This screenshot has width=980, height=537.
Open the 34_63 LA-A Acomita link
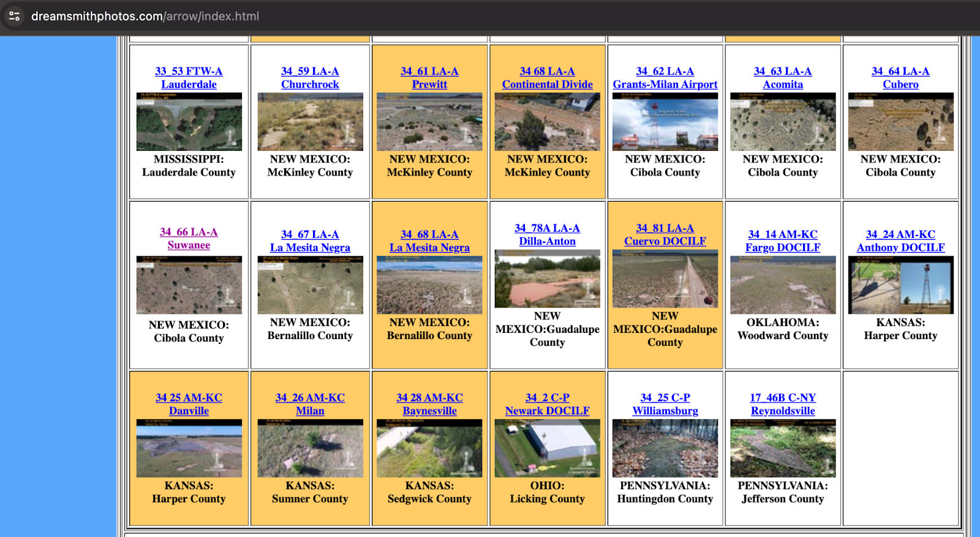(783, 78)
